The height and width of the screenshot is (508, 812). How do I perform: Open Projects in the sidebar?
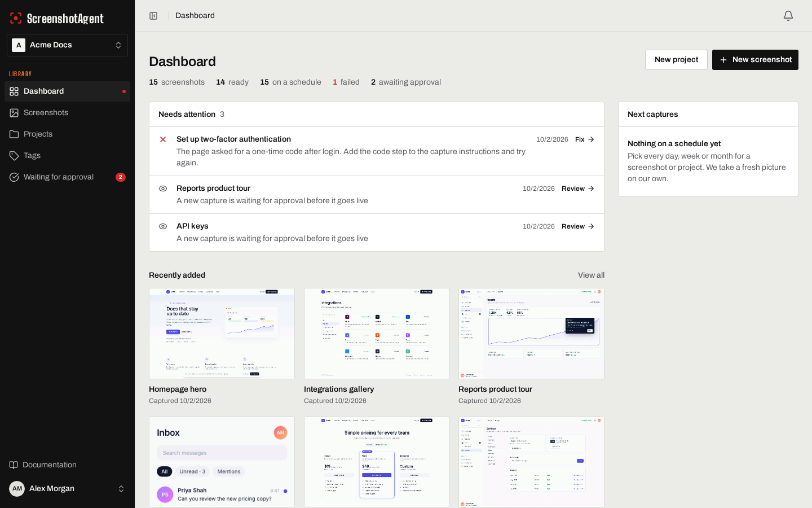click(67, 134)
